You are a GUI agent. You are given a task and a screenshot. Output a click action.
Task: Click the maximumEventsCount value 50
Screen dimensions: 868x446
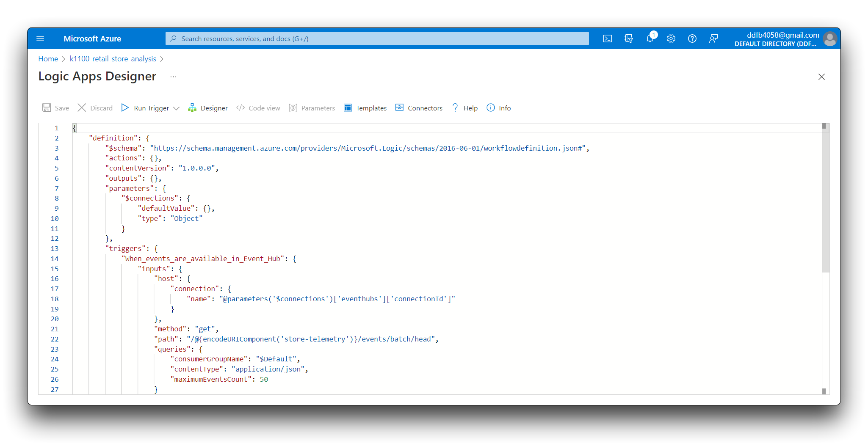(x=264, y=379)
